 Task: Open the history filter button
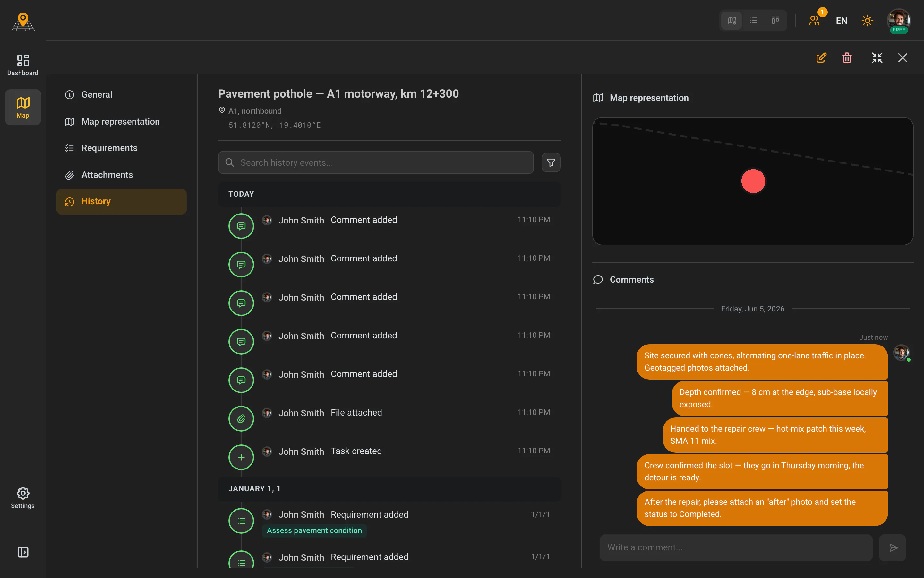point(551,162)
